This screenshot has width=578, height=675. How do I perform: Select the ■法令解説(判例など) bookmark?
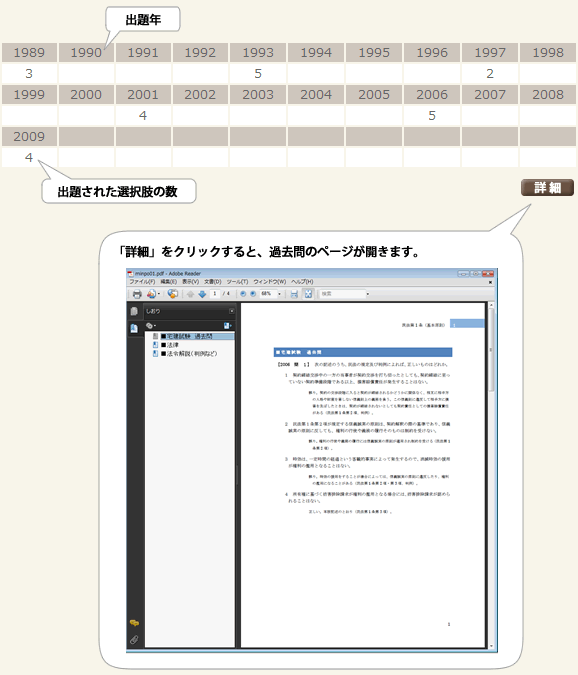[189, 353]
